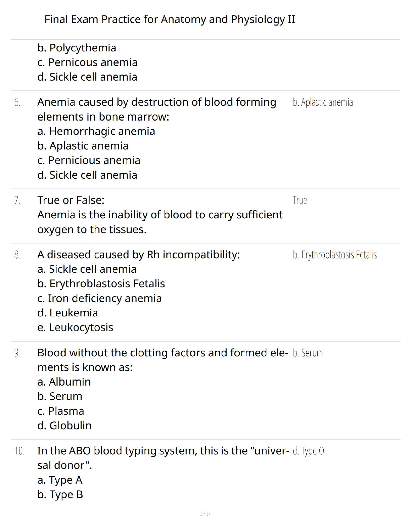Click the "True or False:" heading text
411x532 pixels.
point(71,201)
